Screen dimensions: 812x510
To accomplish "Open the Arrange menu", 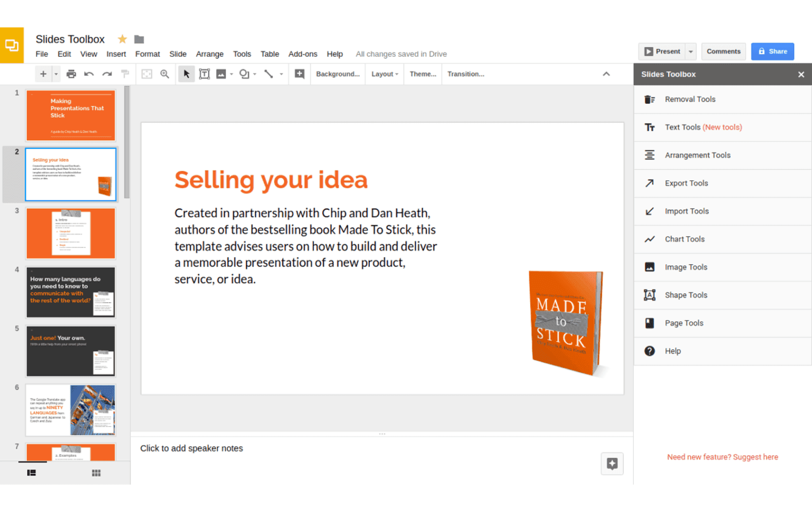I will (x=210, y=54).
